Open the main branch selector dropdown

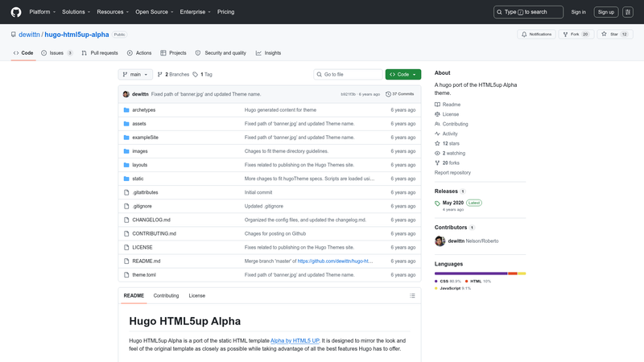[x=135, y=74]
